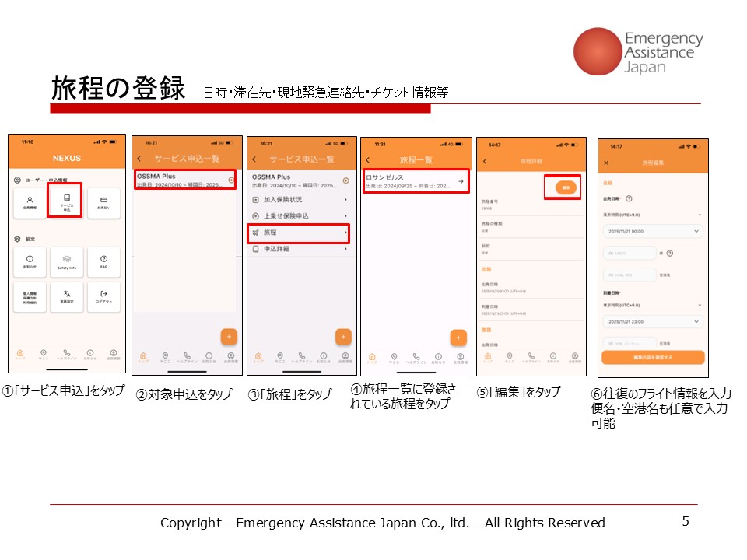This screenshot has height=560, width=747.
Task: Tap the サービス申込 tile on NEXUS home
Action: 66,201
